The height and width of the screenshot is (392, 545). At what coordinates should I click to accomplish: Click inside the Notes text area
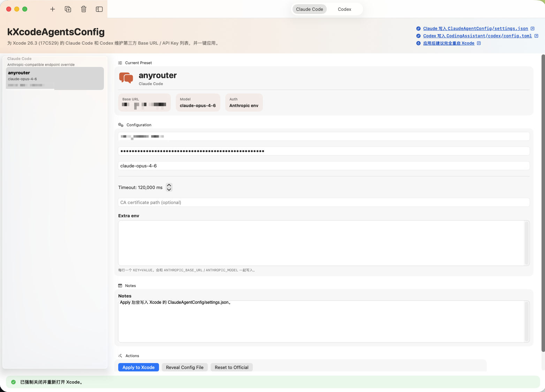321,321
